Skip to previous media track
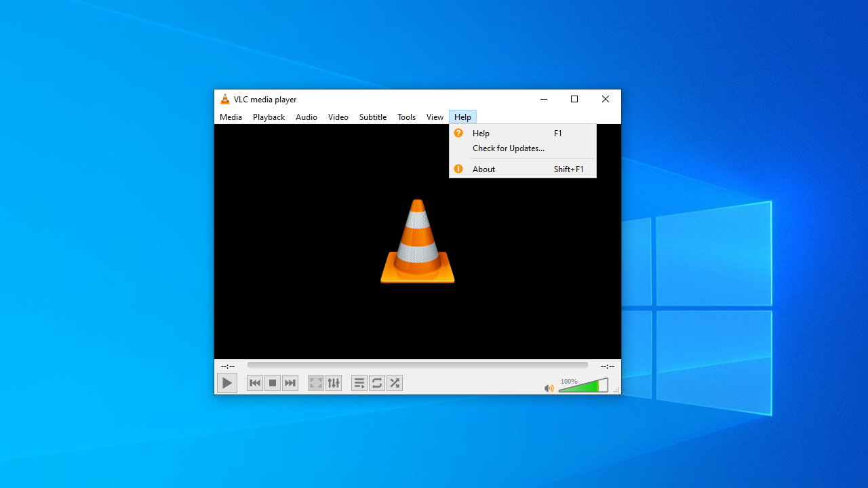This screenshot has width=868, height=488. (x=255, y=383)
